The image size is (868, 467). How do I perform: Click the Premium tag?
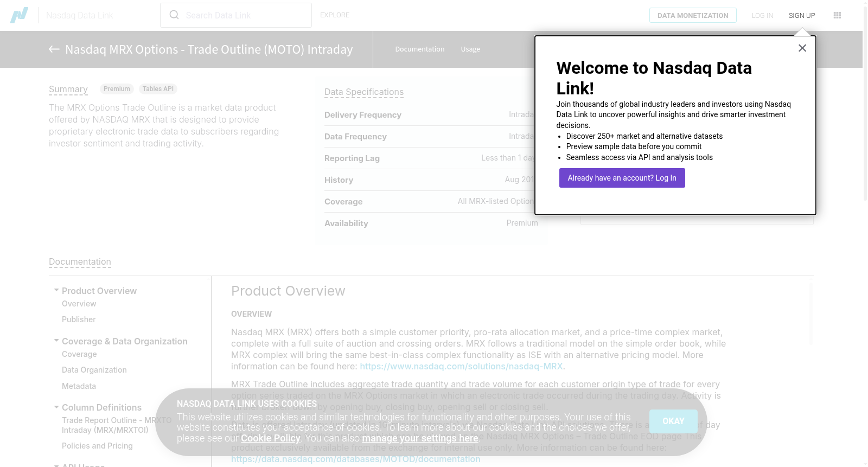coord(117,89)
